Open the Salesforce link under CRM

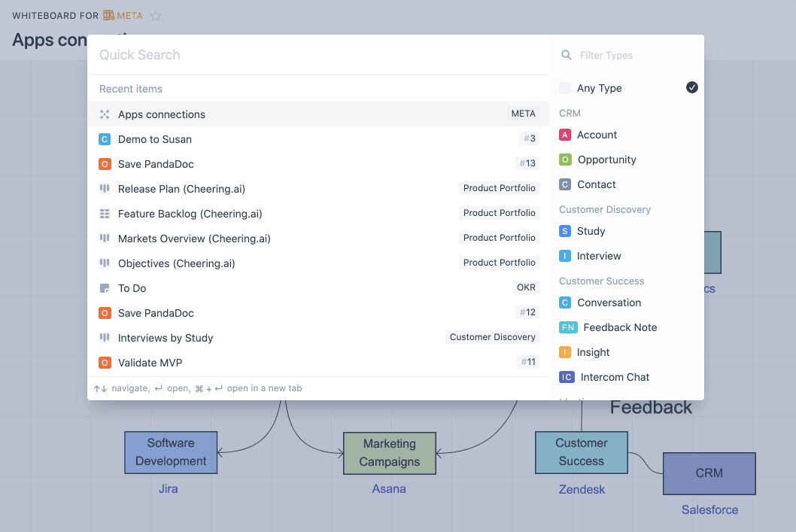pos(709,509)
